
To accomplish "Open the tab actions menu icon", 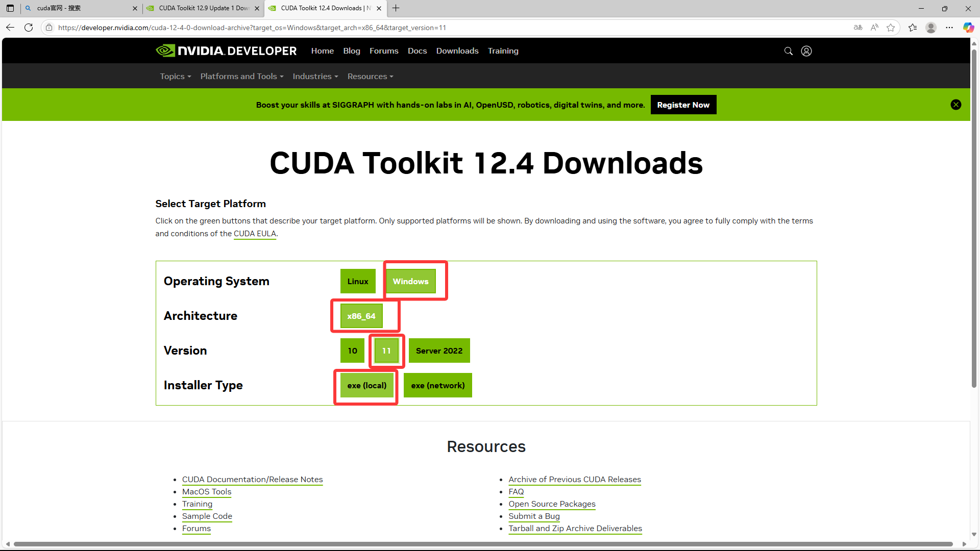I will [x=10, y=8].
